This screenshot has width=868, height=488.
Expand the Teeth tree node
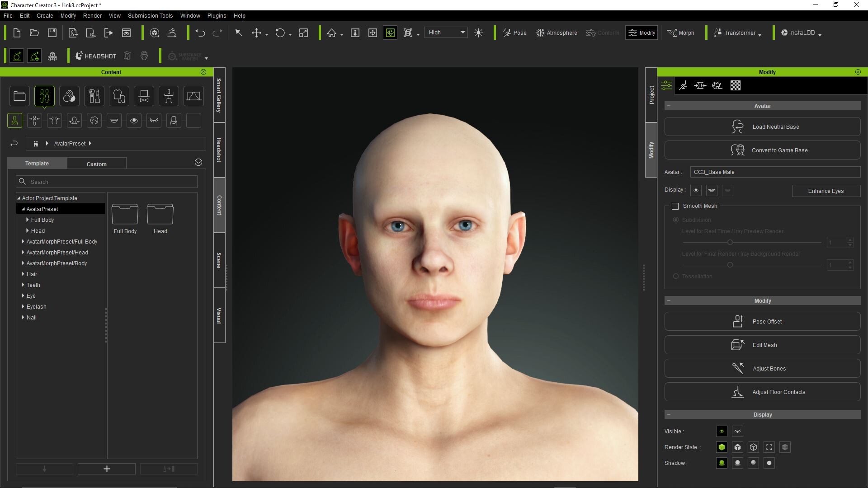pos(23,285)
